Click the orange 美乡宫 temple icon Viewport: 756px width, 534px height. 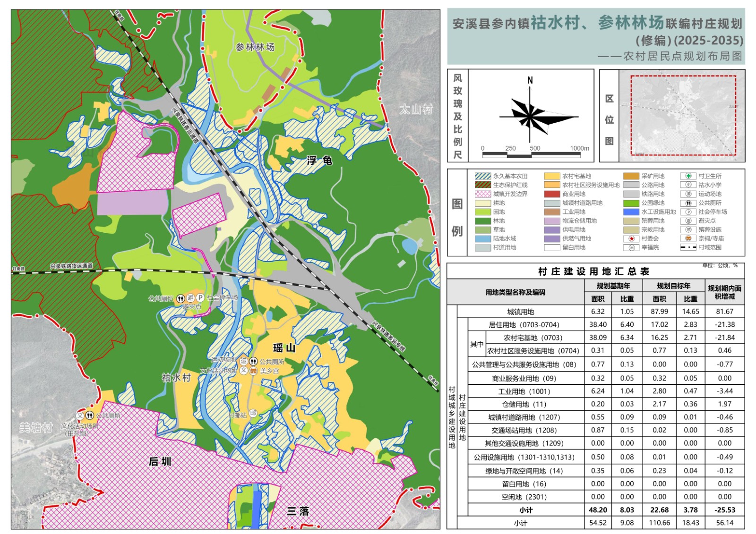(x=253, y=371)
